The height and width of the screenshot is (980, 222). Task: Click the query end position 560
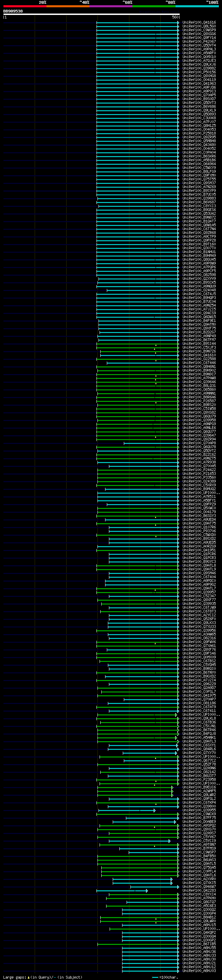(175, 17)
